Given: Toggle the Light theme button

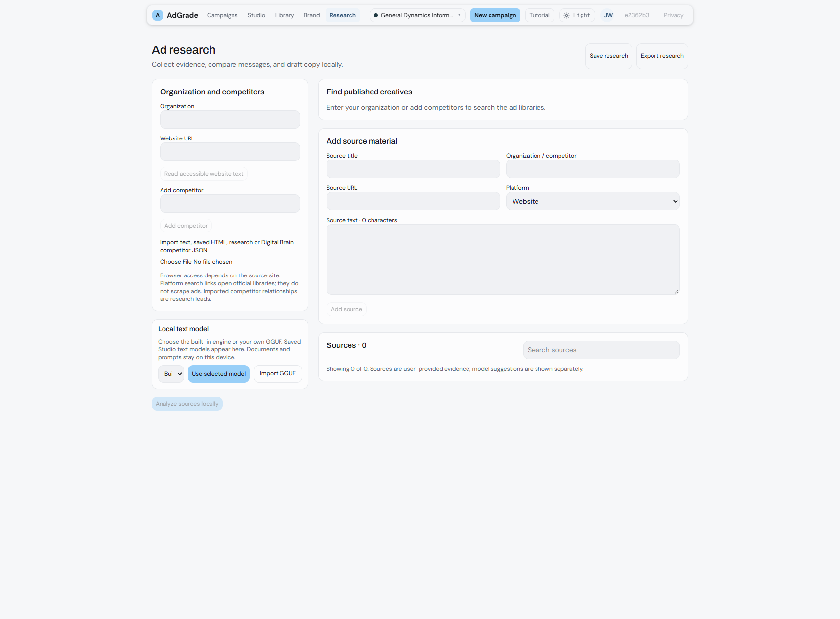Looking at the screenshot, I should (577, 15).
